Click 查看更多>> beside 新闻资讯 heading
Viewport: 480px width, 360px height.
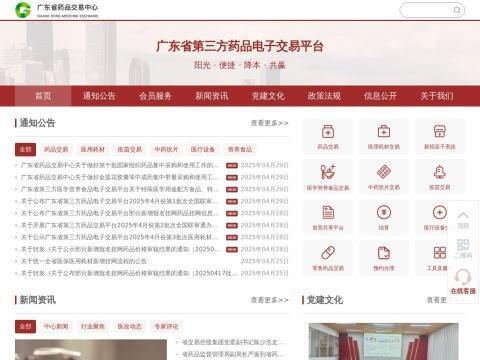click(270, 300)
